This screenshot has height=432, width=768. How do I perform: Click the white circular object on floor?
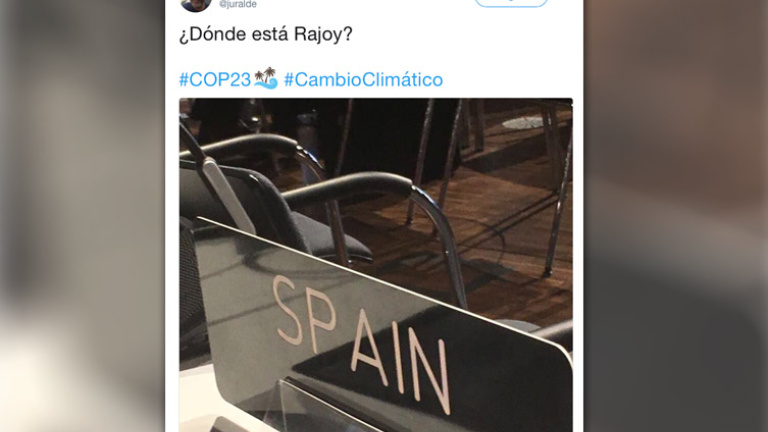(525, 122)
